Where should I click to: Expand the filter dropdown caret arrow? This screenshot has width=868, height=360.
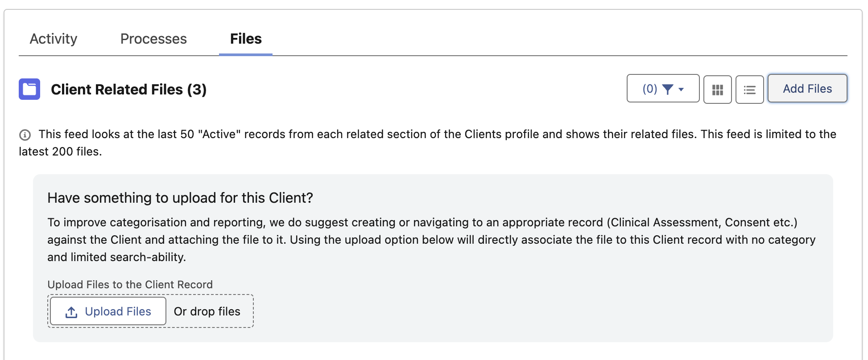(x=681, y=90)
